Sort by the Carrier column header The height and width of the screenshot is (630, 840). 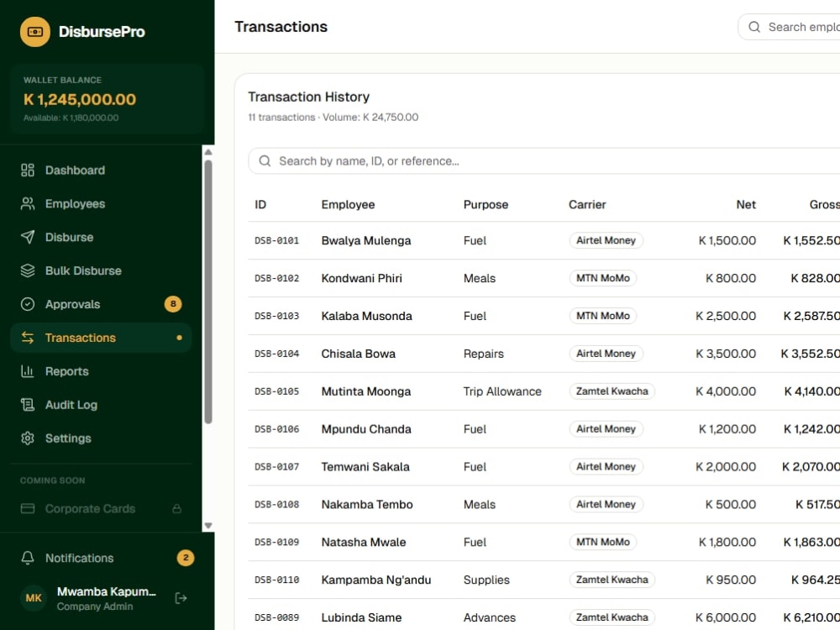pos(587,205)
